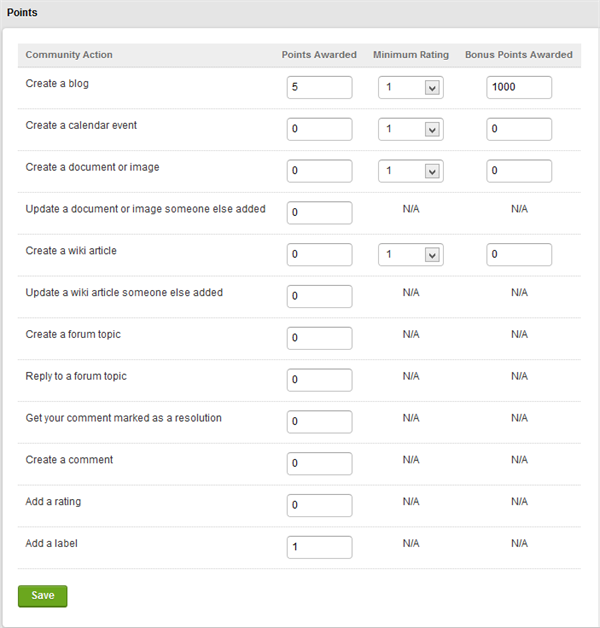The height and width of the screenshot is (628, 600).
Task: Expand Minimum Rating dropdown for calendar event
Action: point(411,129)
